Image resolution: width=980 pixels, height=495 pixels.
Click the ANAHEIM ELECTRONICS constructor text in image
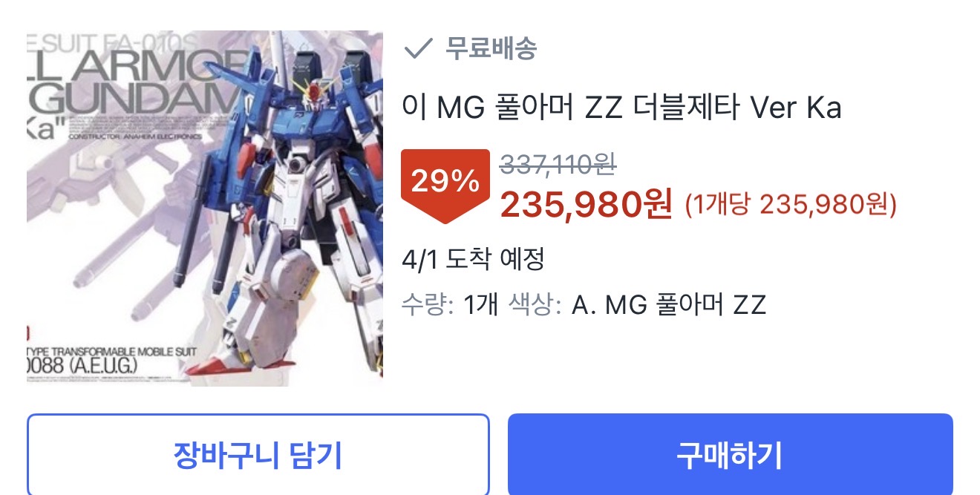(135, 137)
